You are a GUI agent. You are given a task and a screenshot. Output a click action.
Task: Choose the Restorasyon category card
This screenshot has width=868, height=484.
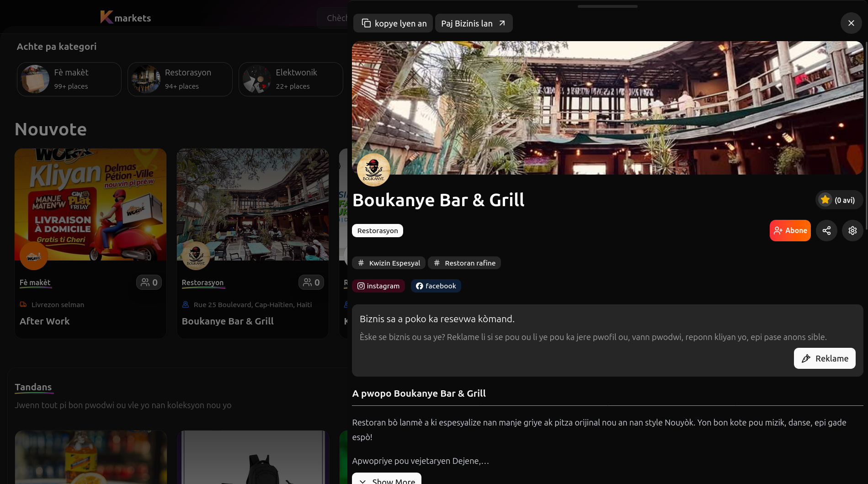pos(180,79)
